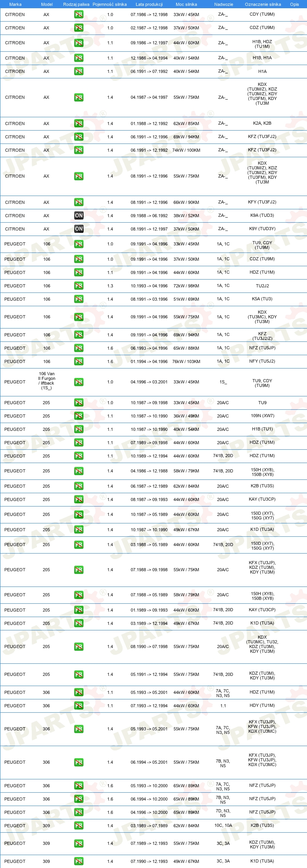307x868 pixels.
Task: Click the 07.1990 -> 12.1993 production dates
Action: (149, 861)
